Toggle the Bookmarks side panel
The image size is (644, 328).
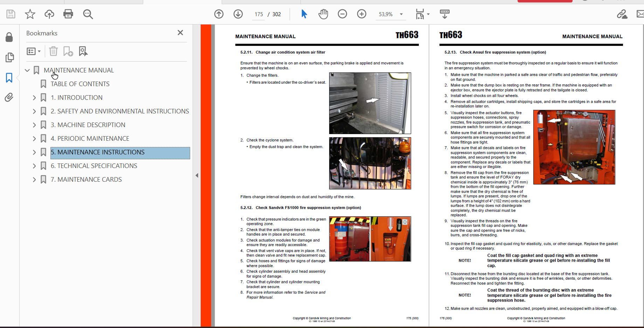pyautogui.click(x=9, y=77)
